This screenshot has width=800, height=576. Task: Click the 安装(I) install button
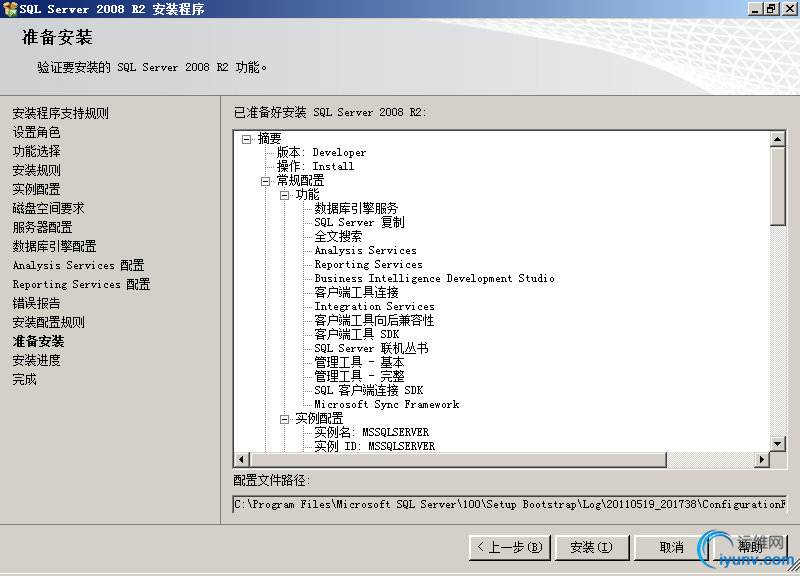pyautogui.click(x=592, y=547)
